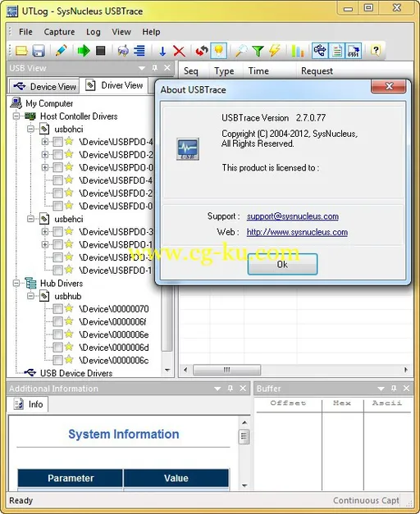
Task: Expand the \Device\USBPDO-0 node
Action: pos(45,167)
